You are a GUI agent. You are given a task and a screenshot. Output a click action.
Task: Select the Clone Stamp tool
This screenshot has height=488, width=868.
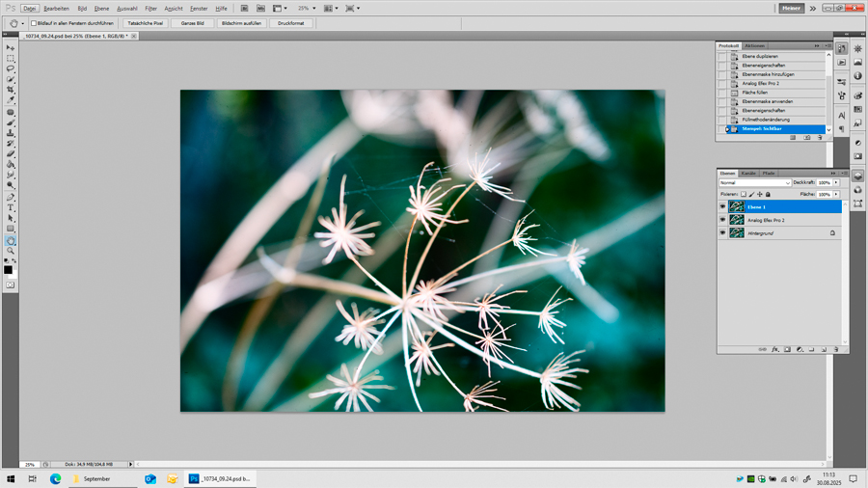11,133
